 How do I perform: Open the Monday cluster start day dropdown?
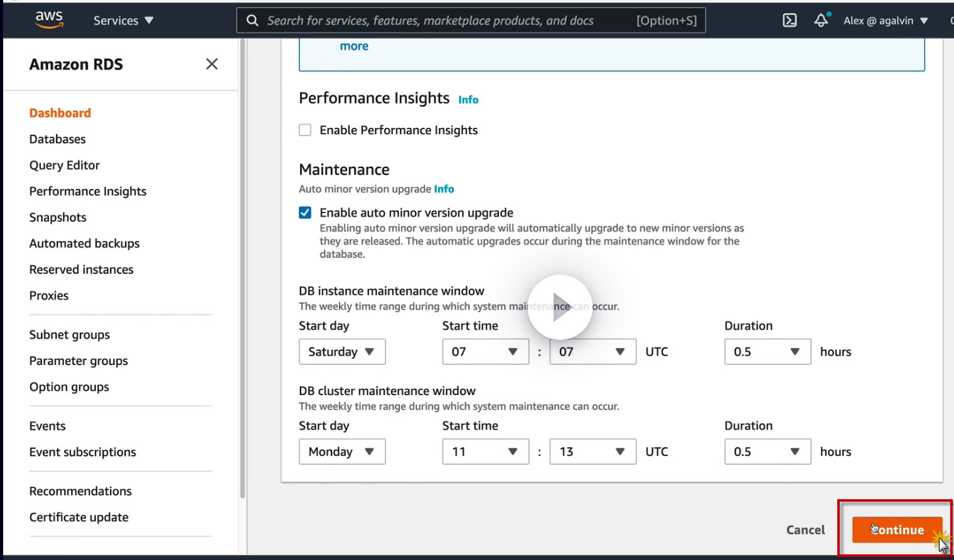342,452
